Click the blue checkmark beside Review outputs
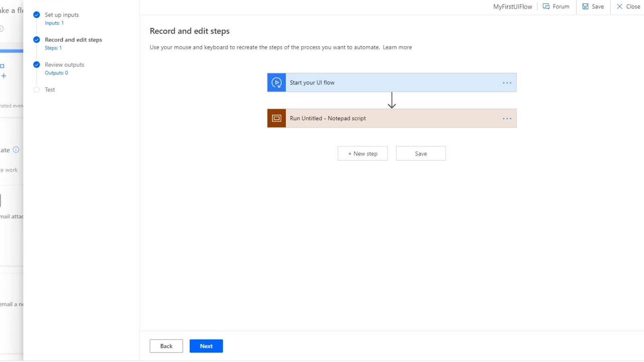The height and width of the screenshot is (362, 644). pyautogui.click(x=37, y=65)
